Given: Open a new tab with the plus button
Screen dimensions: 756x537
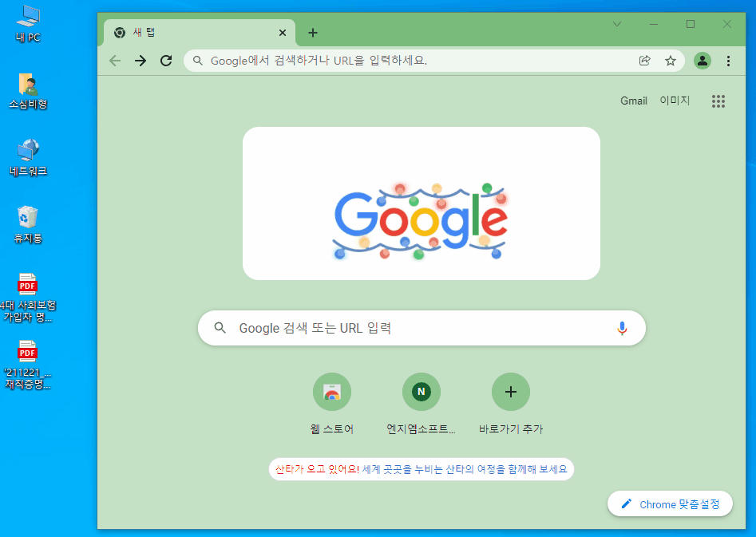Looking at the screenshot, I should [x=313, y=33].
